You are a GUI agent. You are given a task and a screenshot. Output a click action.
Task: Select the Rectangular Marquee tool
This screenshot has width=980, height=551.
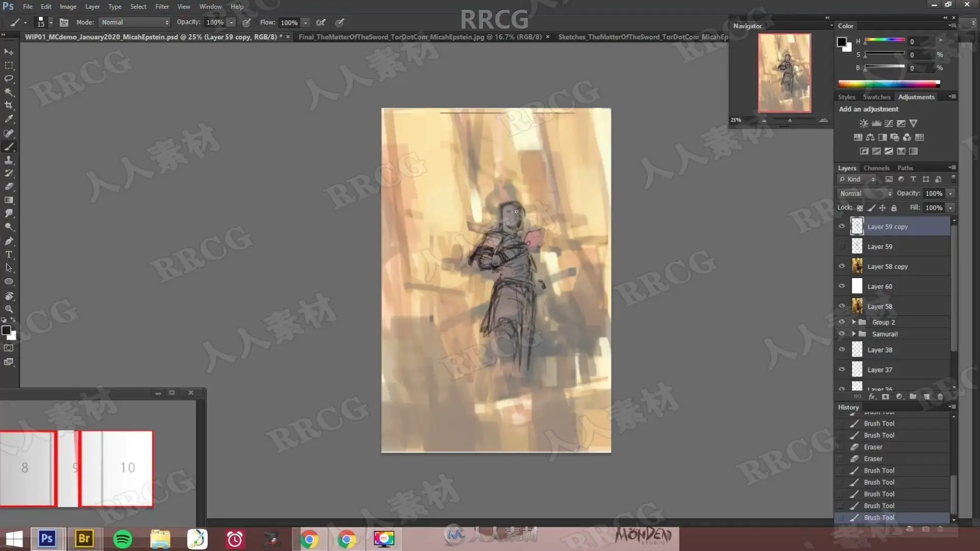(9, 65)
